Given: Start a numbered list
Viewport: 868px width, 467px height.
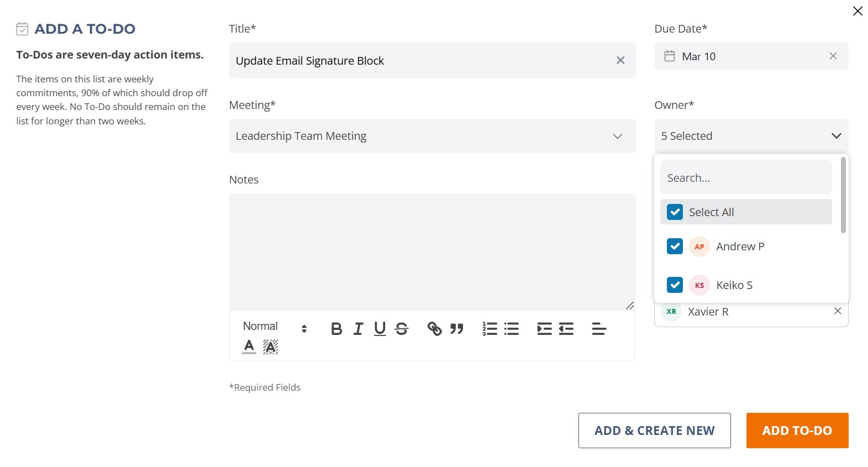Looking at the screenshot, I should point(490,329).
